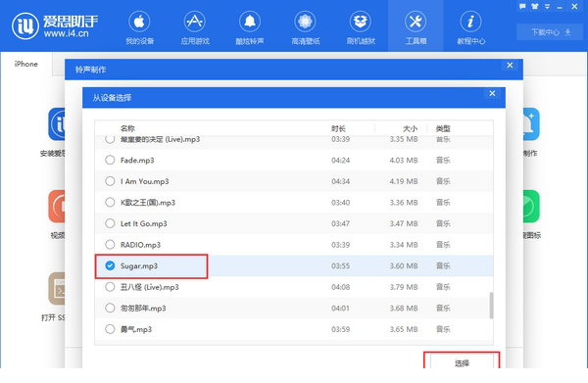Click the song list vertical scrollbar thumb
Viewport: 588px width, 383px height.
491,306
